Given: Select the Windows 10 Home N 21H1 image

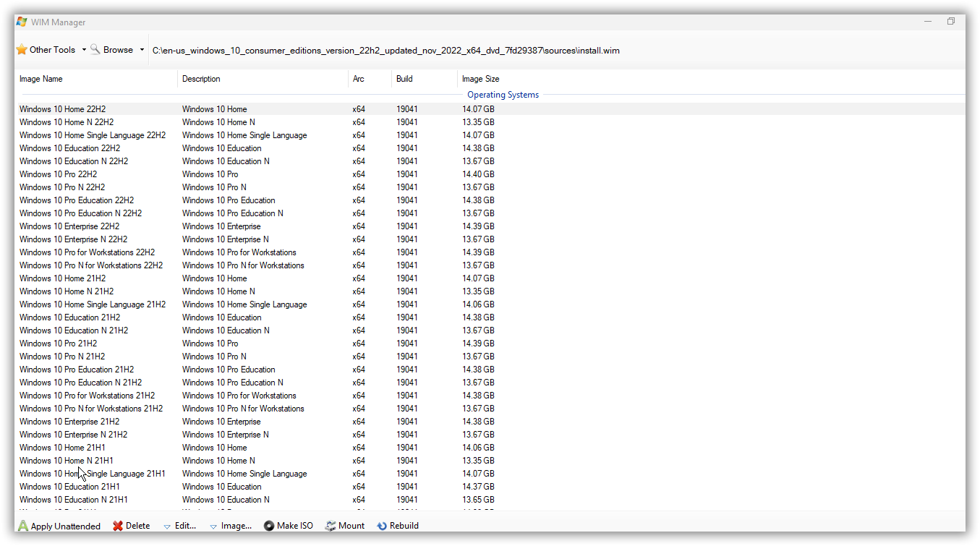Looking at the screenshot, I should tap(66, 461).
